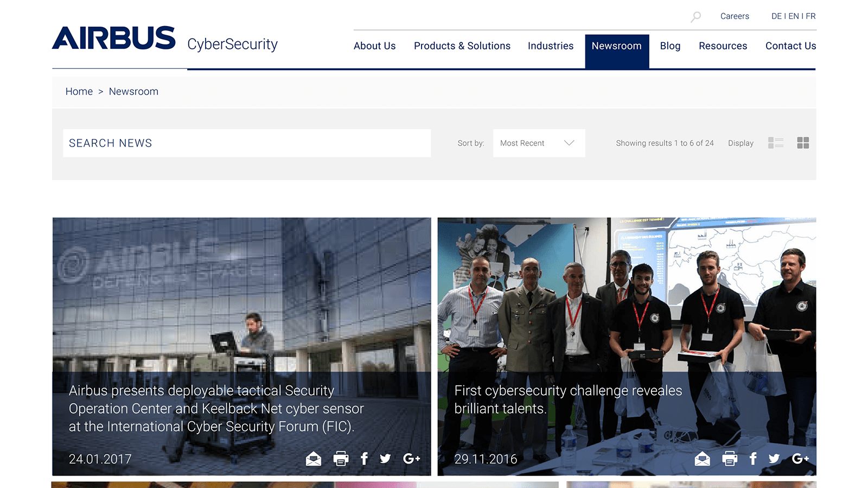Switch language to FR
868x488 pixels.
click(x=810, y=16)
